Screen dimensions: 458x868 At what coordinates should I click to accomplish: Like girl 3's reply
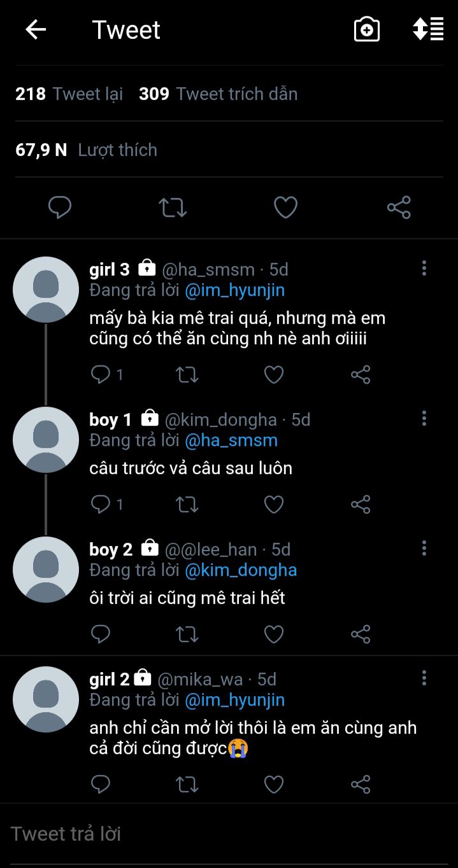[x=274, y=375]
